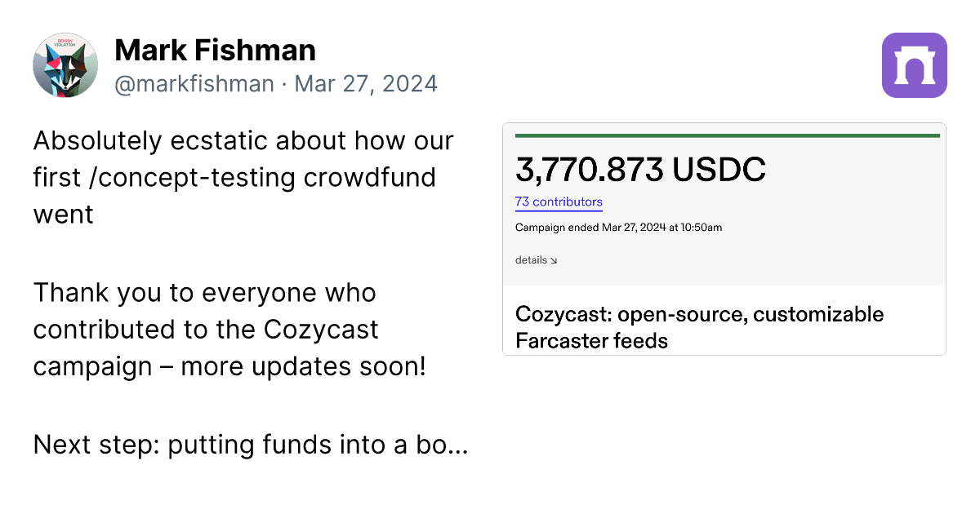Click the Mark Fishman display name
The height and width of the screenshot is (514, 980).
pos(216,51)
